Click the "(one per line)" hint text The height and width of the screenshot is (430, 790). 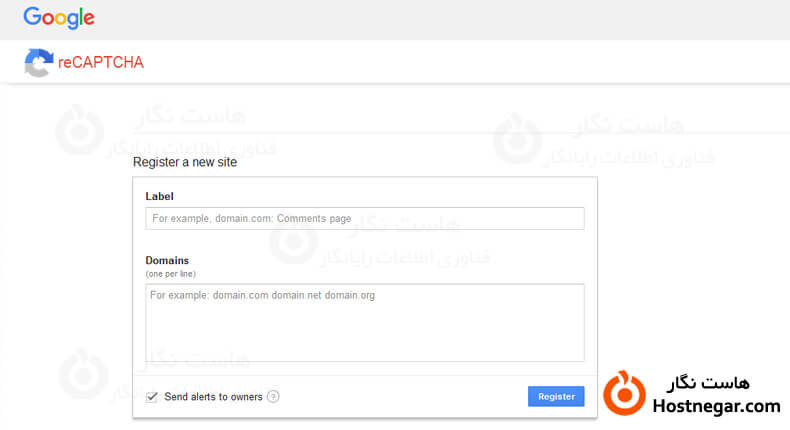(171, 273)
